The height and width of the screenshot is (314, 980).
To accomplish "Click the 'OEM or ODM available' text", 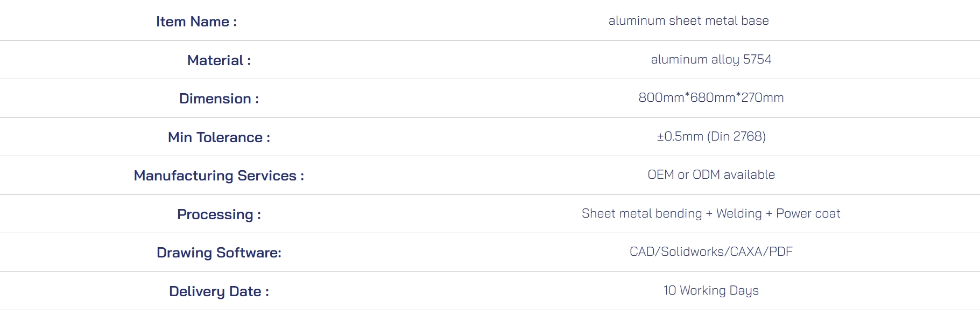I will click(710, 175).
